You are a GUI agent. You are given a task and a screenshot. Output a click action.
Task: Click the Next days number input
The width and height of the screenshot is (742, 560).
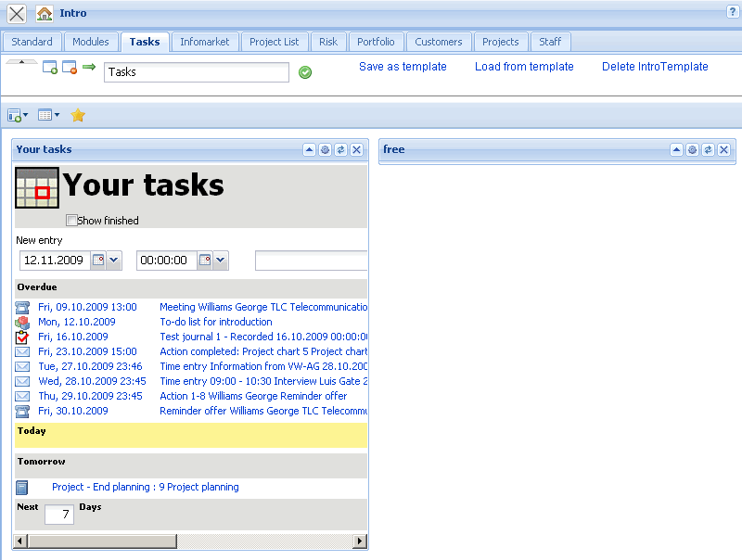pyautogui.click(x=58, y=514)
